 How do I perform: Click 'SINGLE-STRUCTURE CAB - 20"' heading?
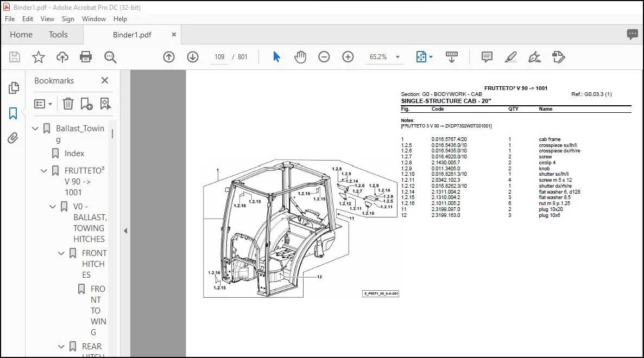coord(446,101)
